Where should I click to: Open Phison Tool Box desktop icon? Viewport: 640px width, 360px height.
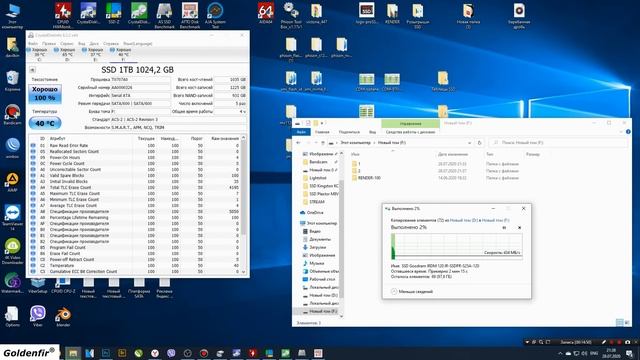click(291, 16)
